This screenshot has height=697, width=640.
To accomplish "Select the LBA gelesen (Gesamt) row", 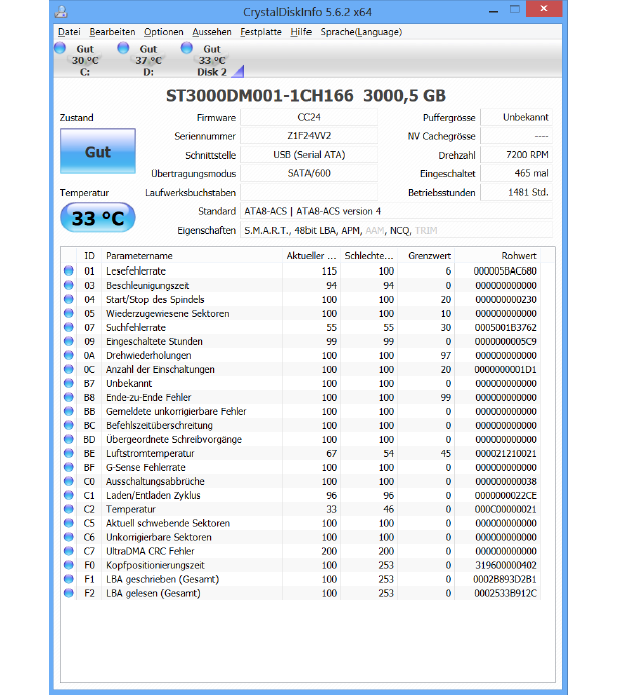I will click(301, 593).
